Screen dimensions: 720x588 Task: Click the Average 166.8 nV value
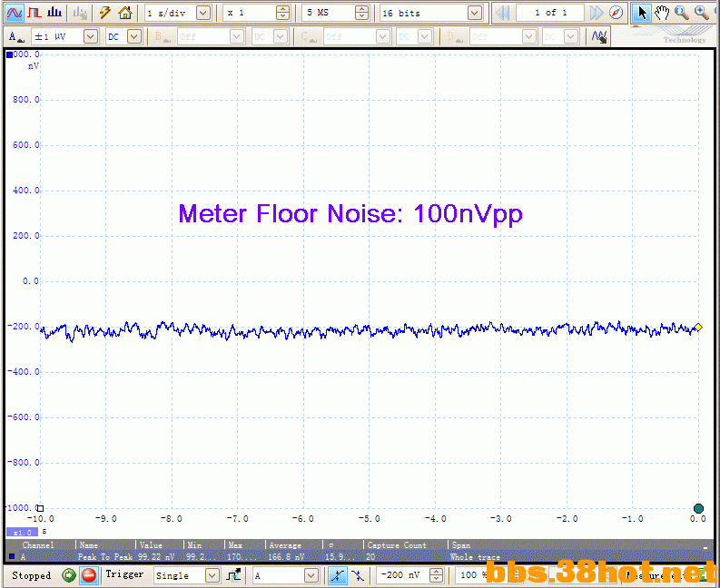(287, 557)
